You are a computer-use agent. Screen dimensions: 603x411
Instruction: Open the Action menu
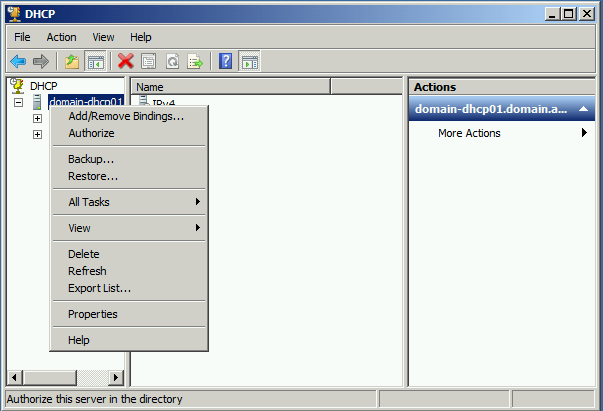(62, 37)
